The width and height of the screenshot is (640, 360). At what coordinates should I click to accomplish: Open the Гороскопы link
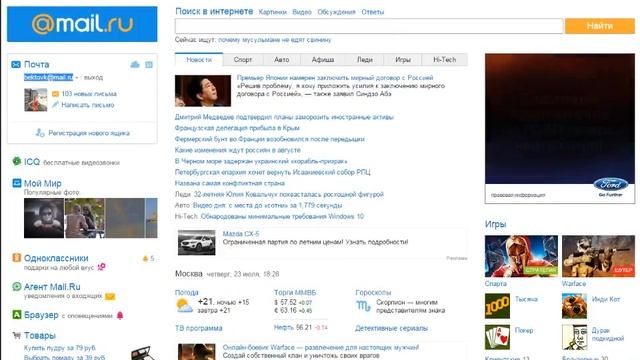(x=373, y=293)
